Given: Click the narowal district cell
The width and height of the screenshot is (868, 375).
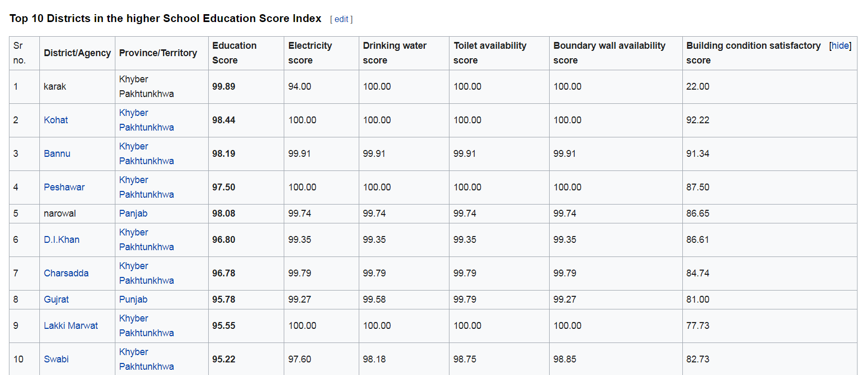Looking at the screenshot, I should pos(77,213).
